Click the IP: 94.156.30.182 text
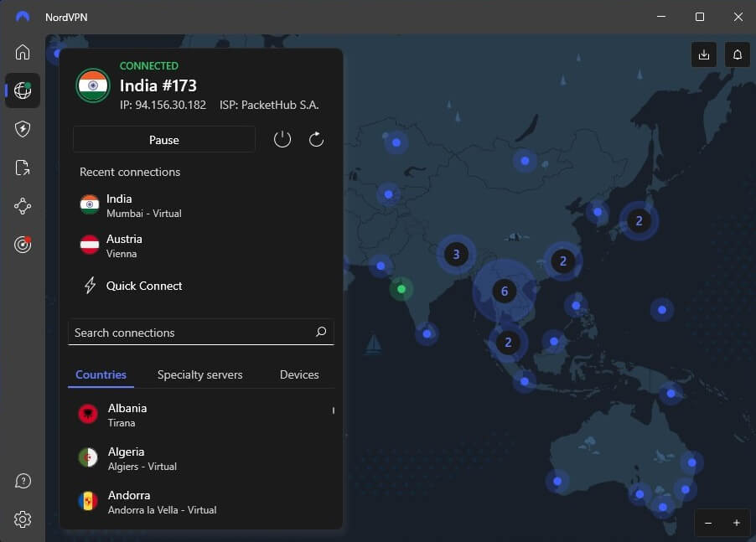Screen dimensions: 756x542 pos(163,105)
